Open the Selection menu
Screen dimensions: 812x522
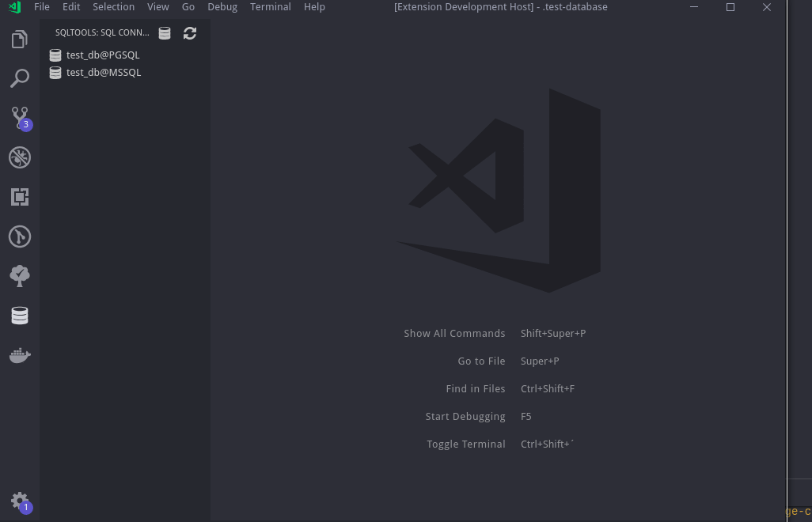pyautogui.click(x=113, y=7)
